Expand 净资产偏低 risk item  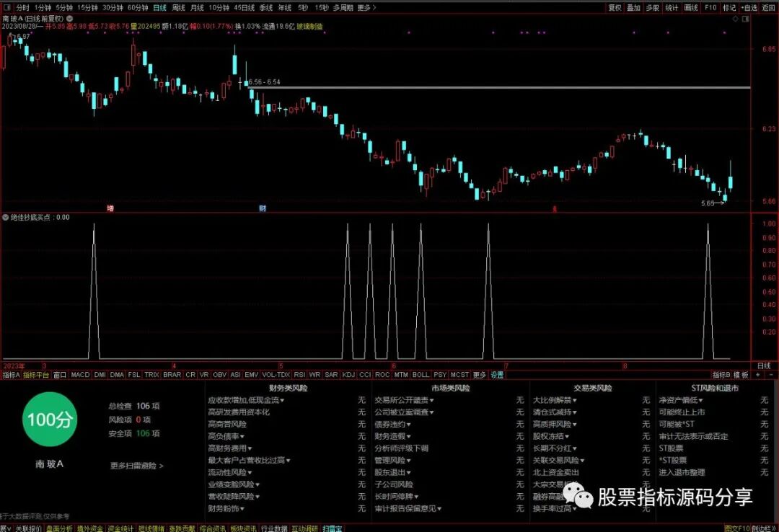click(x=681, y=400)
